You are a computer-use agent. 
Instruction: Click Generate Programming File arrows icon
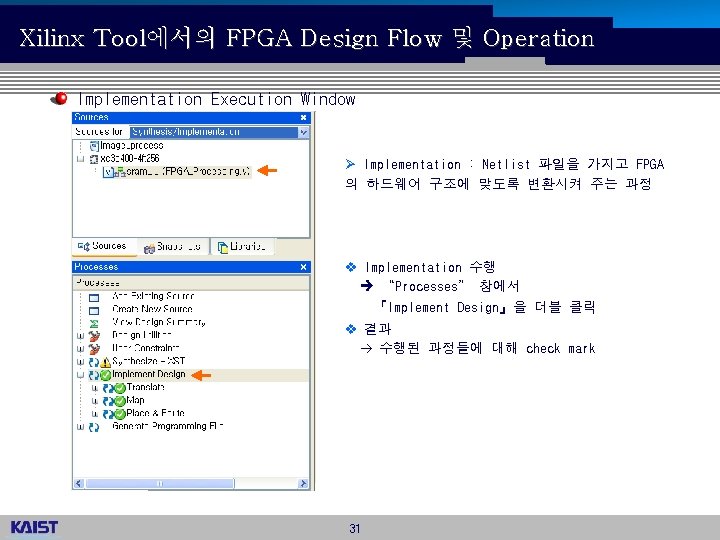(x=94, y=427)
